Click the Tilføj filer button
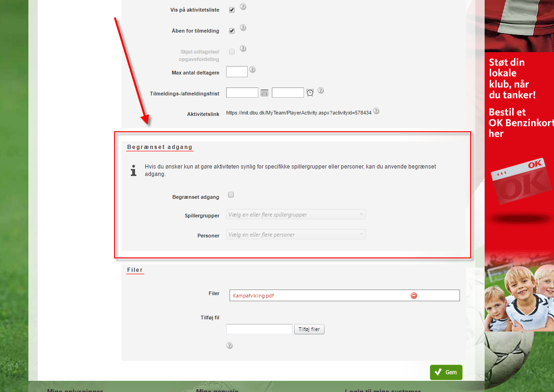Screen dimensions: 554x392 (309, 329)
